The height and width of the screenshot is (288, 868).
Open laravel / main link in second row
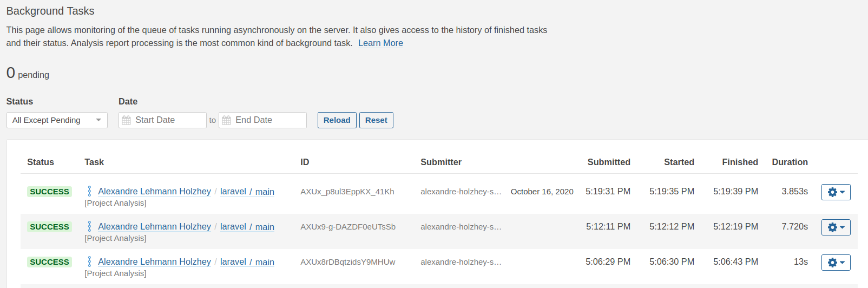coord(247,227)
